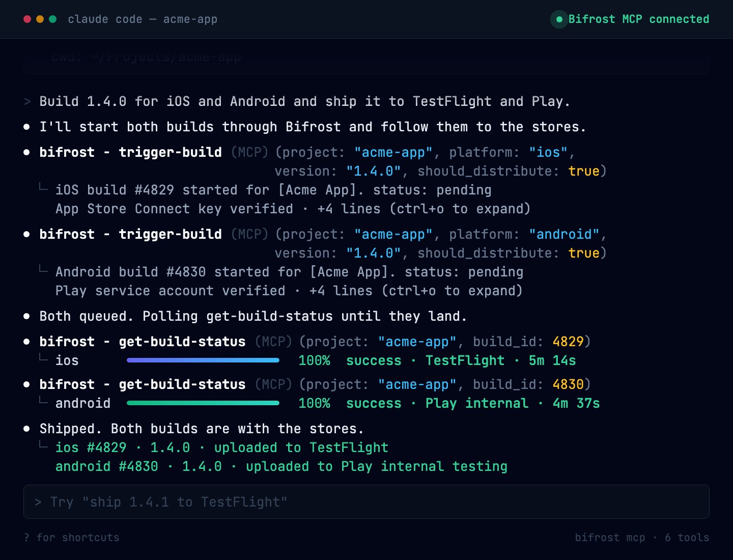Click the green Bifrost MCP status dot

559,19
